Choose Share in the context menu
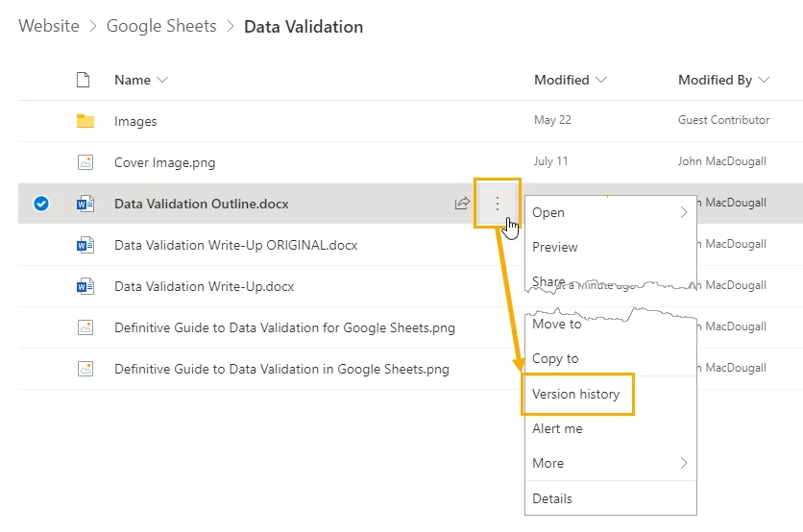Screen dimensions: 803x532 point(548,281)
